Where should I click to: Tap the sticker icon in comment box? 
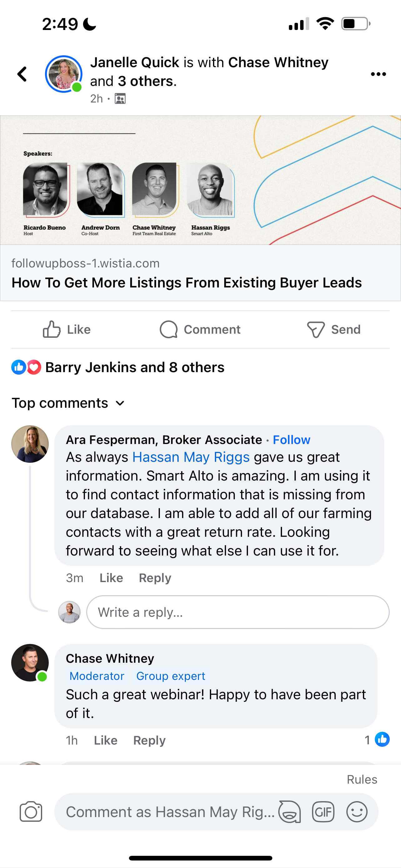tap(290, 812)
